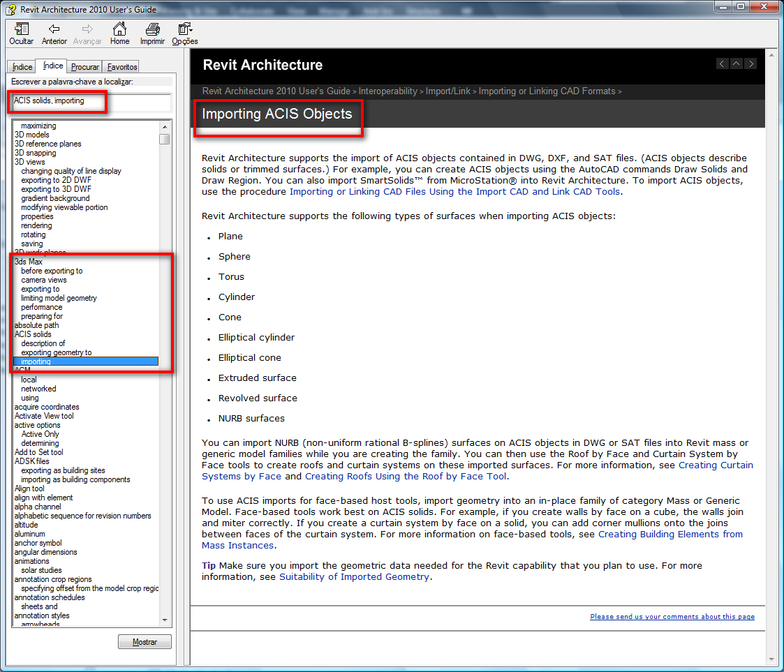Screen dimensions: 784x672
Task: Select 'Active Only' index entry
Action: tap(40, 434)
